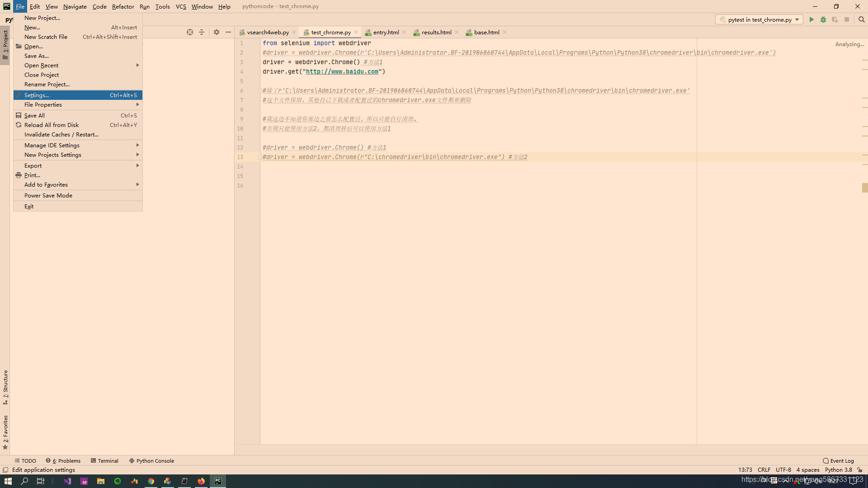Screen dimensions: 868x488
Task: Click the 13:73 caret position indicator
Action: pos(745,470)
